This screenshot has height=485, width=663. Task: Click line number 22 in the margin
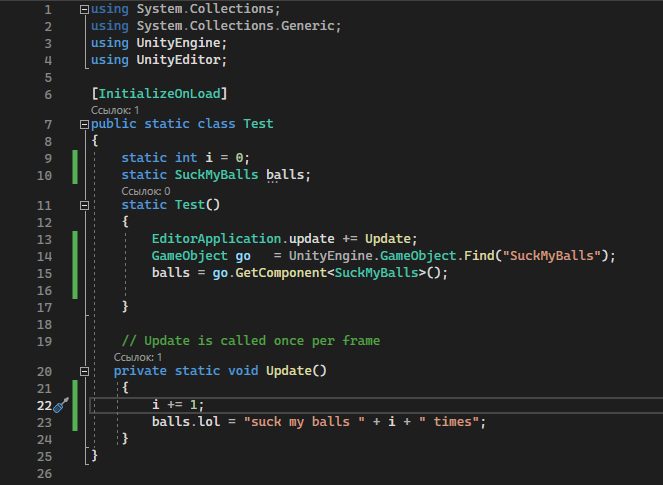[44, 406]
